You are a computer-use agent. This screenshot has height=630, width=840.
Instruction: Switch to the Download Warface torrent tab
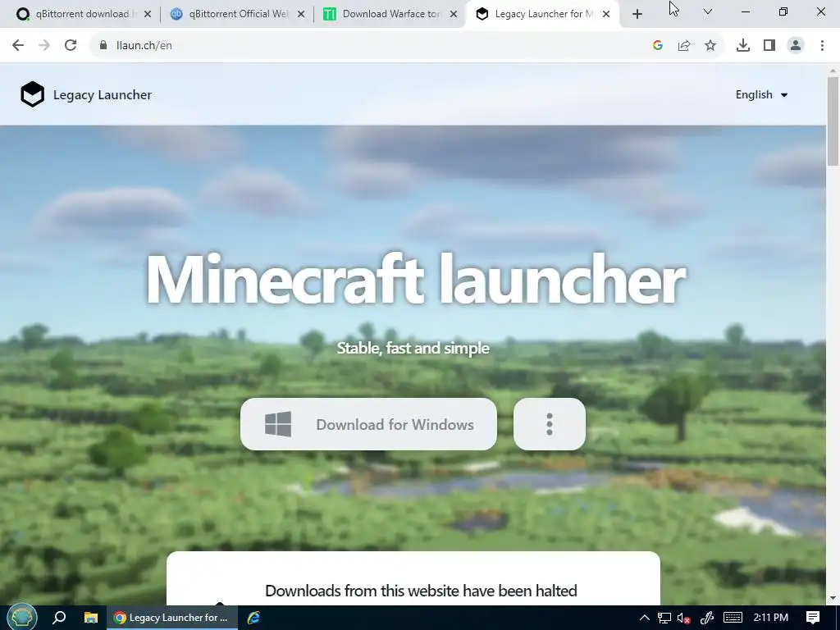[x=390, y=14]
